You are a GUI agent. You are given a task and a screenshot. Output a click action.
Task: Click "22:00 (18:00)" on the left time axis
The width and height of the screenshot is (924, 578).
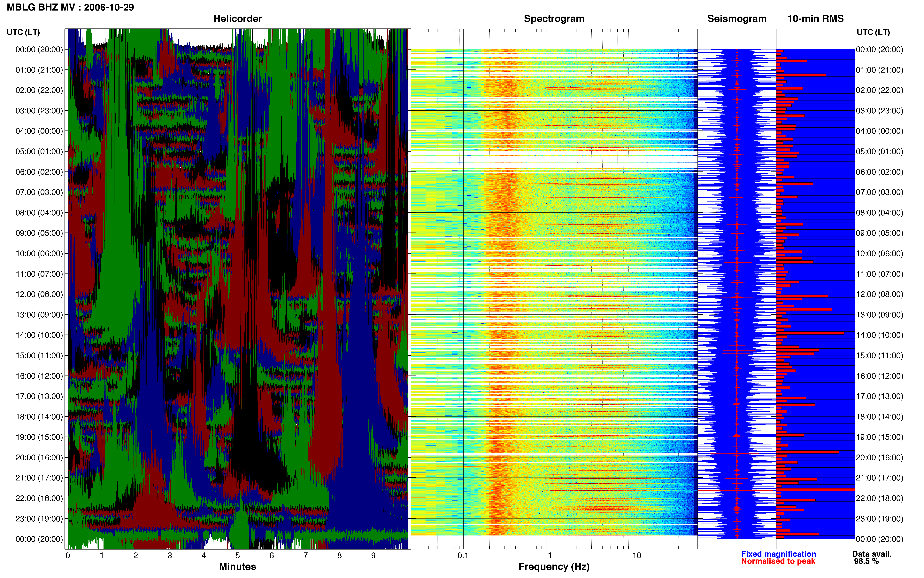[x=39, y=498]
